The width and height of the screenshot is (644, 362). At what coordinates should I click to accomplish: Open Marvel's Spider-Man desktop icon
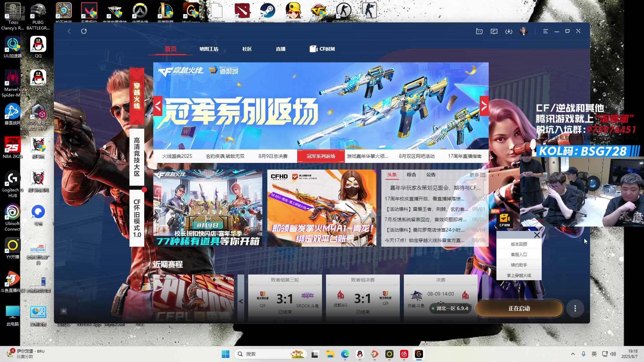pos(13,83)
